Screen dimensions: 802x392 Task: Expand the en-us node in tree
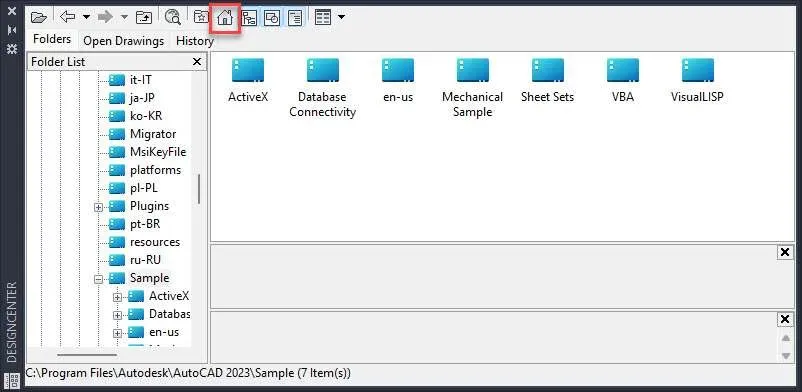coord(118,333)
